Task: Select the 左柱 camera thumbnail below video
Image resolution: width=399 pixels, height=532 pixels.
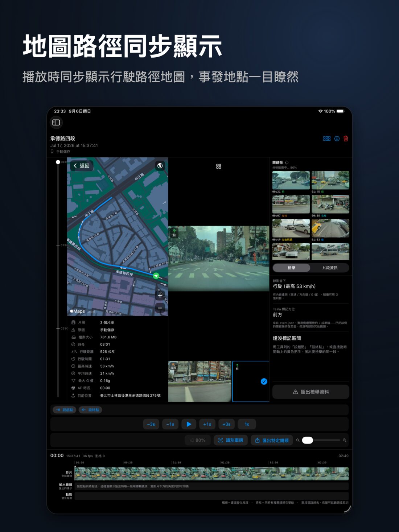Action: [200, 382]
